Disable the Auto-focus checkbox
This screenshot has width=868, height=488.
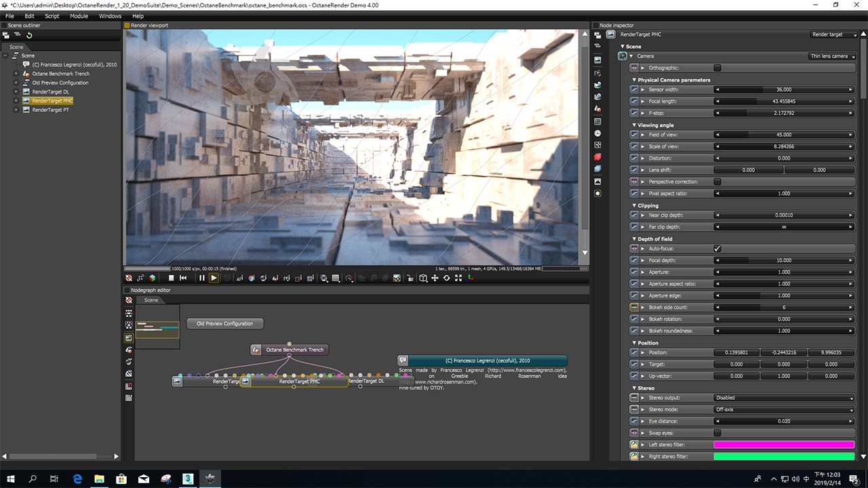(717, 249)
